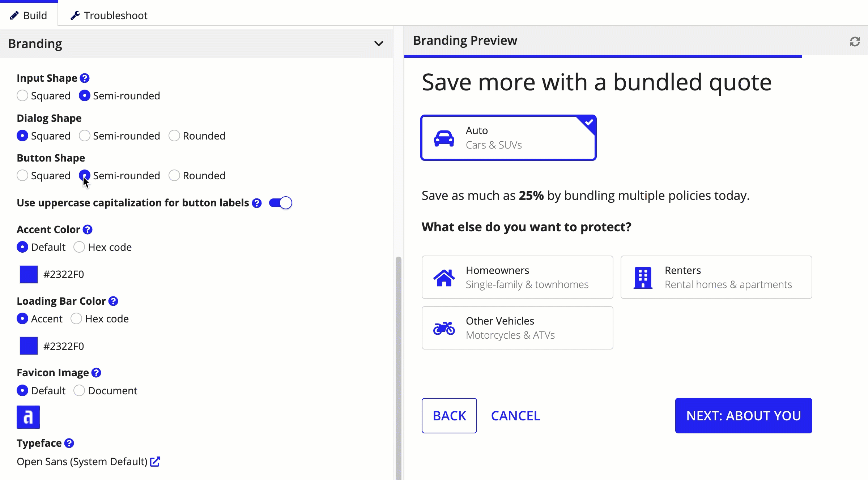Select Default for Favicon Image

click(x=22, y=391)
